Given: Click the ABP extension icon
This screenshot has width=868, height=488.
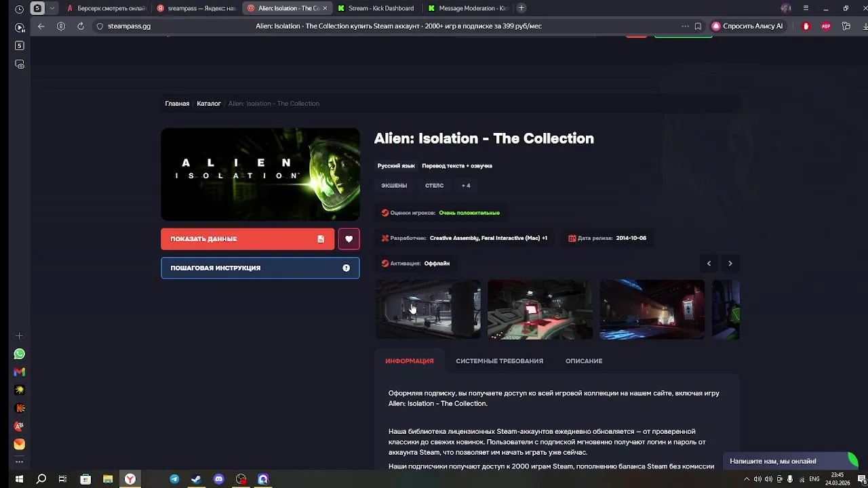Looking at the screenshot, I should (x=826, y=26).
